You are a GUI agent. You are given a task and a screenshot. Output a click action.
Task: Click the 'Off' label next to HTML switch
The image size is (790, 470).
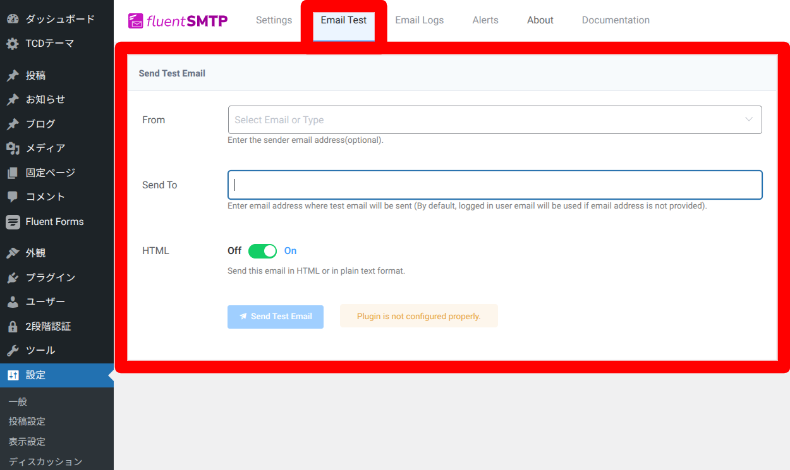tap(234, 251)
